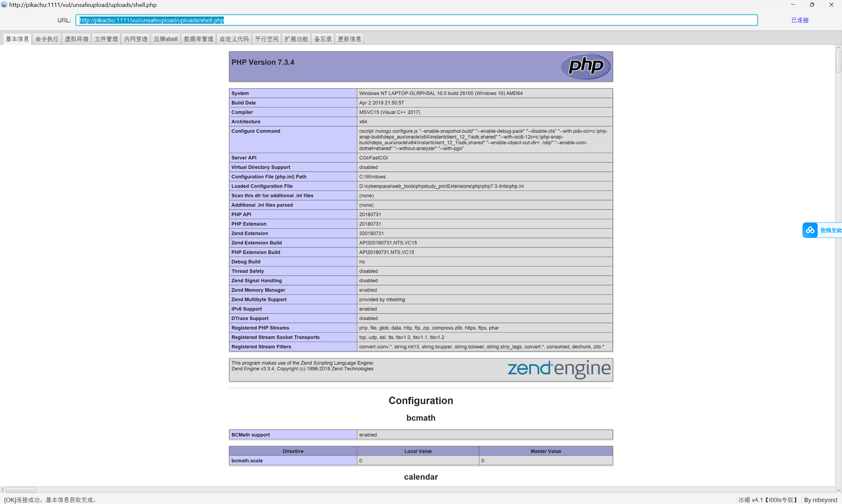This screenshot has width=842, height=504.
Task: Click the left arrow of horizontal scrollbar
Action: [x=3, y=490]
